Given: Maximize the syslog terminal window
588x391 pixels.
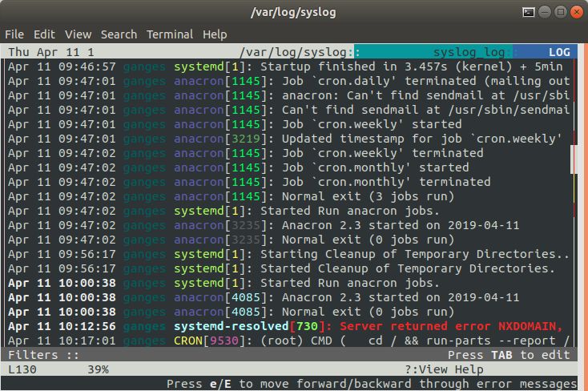Looking at the screenshot, I should (x=561, y=12).
